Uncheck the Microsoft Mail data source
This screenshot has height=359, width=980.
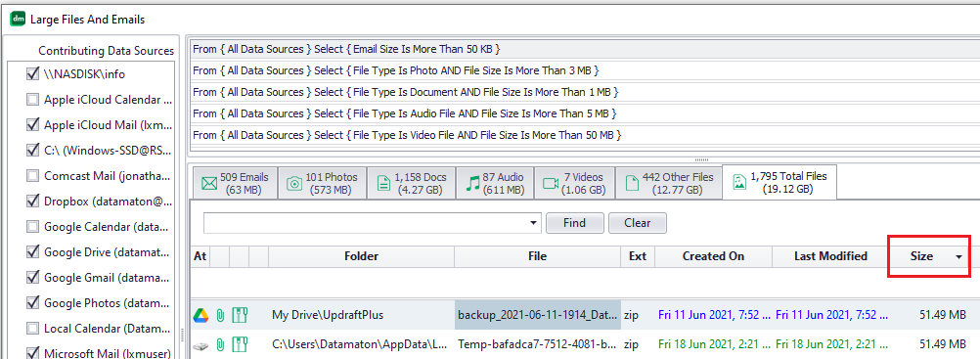[32, 353]
